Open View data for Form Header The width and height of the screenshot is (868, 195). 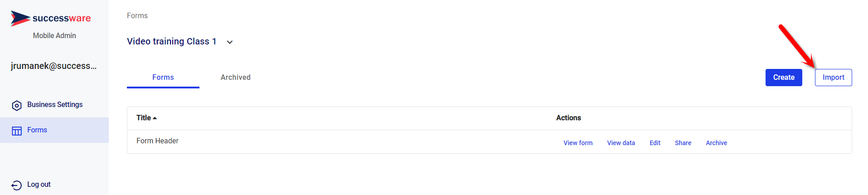(621, 143)
